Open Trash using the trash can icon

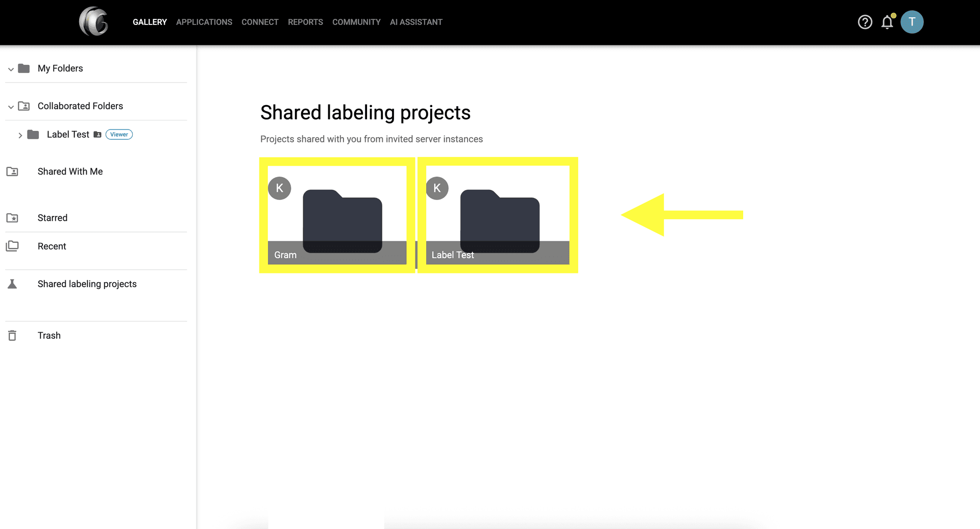coord(12,336)
